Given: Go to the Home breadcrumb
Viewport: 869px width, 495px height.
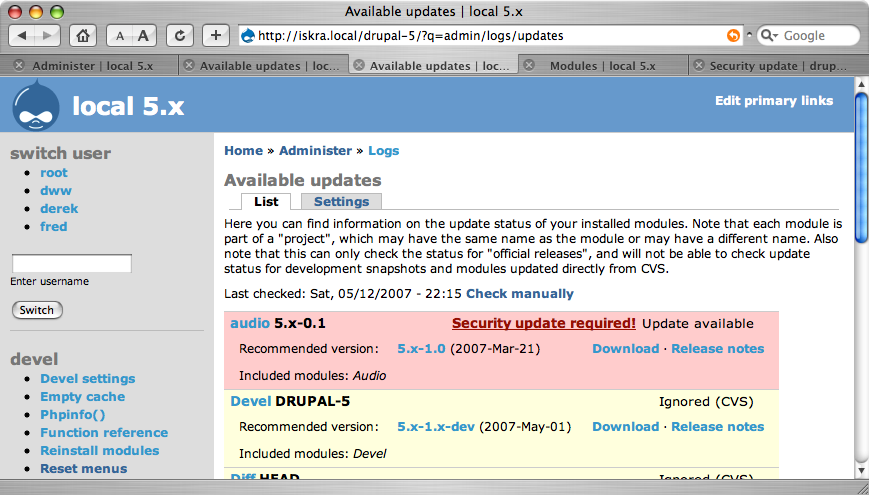Looking at the screenshot, I should (243, 151).
